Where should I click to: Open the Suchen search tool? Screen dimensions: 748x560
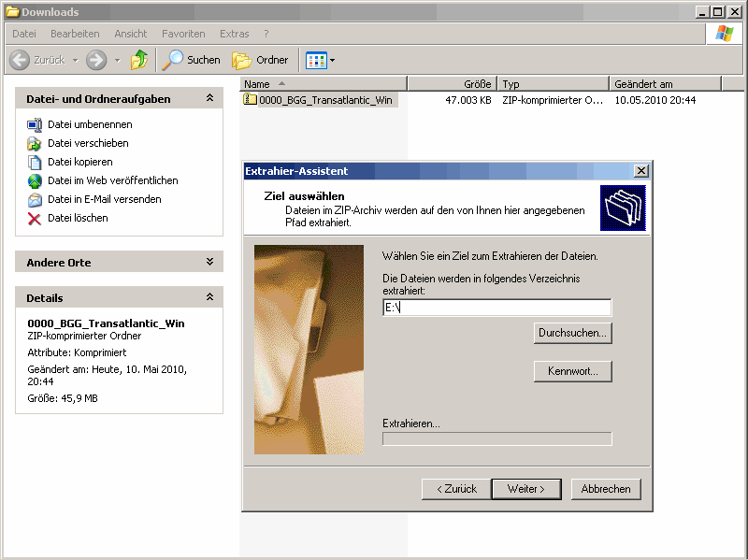[191, 60]
